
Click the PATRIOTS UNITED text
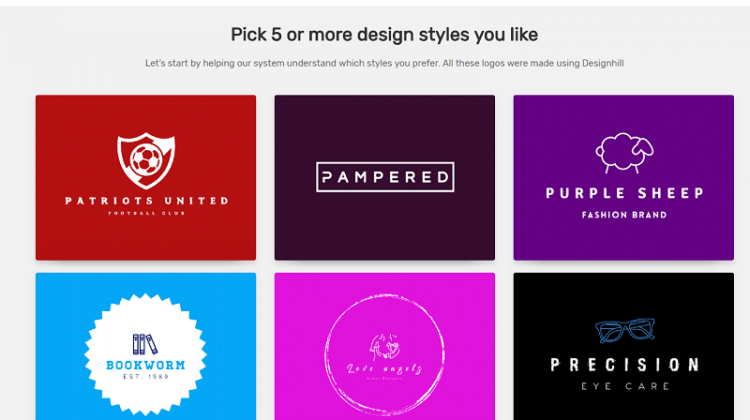(147, 201)
